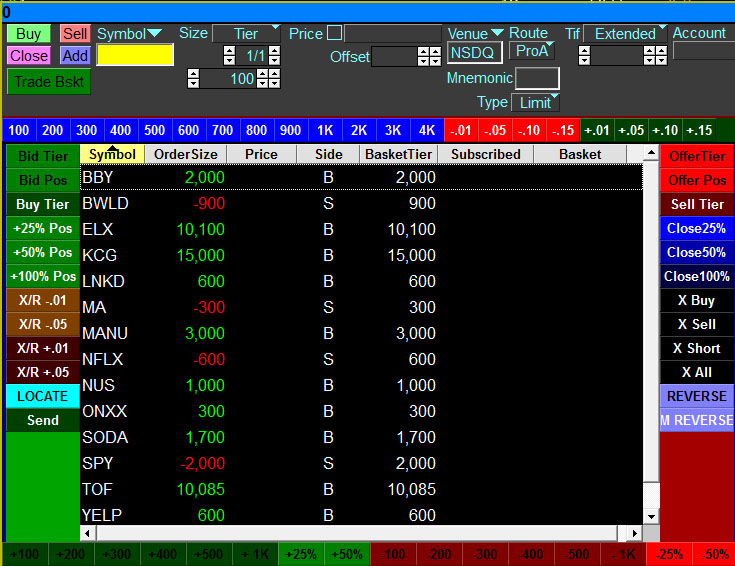Open the Type Limit dropdown
Screen dimensions: 735x566
point(535,103)
